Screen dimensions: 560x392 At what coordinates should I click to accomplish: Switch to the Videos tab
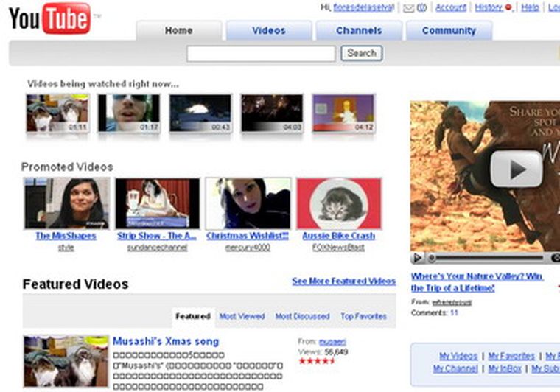coord(269,30)
